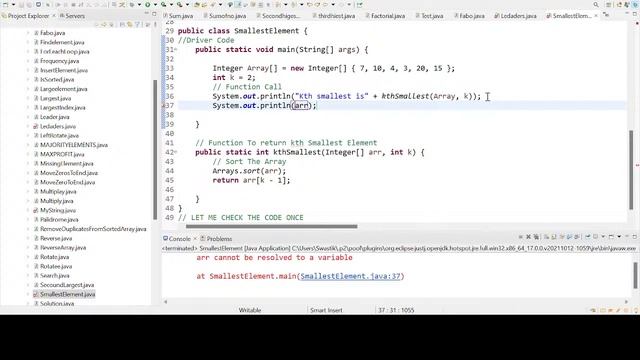Click the New file icon in the main toolbar

pyautogui.click(x=5, y=4)
